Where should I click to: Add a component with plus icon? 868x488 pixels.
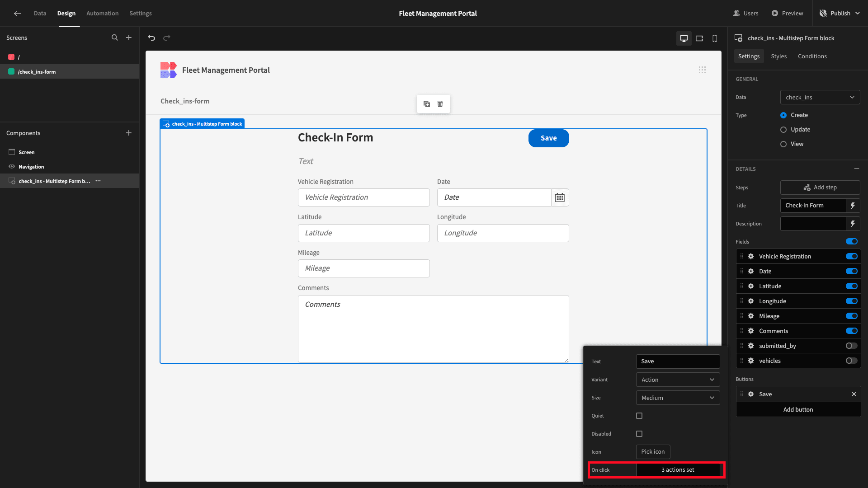coord(129,133)
